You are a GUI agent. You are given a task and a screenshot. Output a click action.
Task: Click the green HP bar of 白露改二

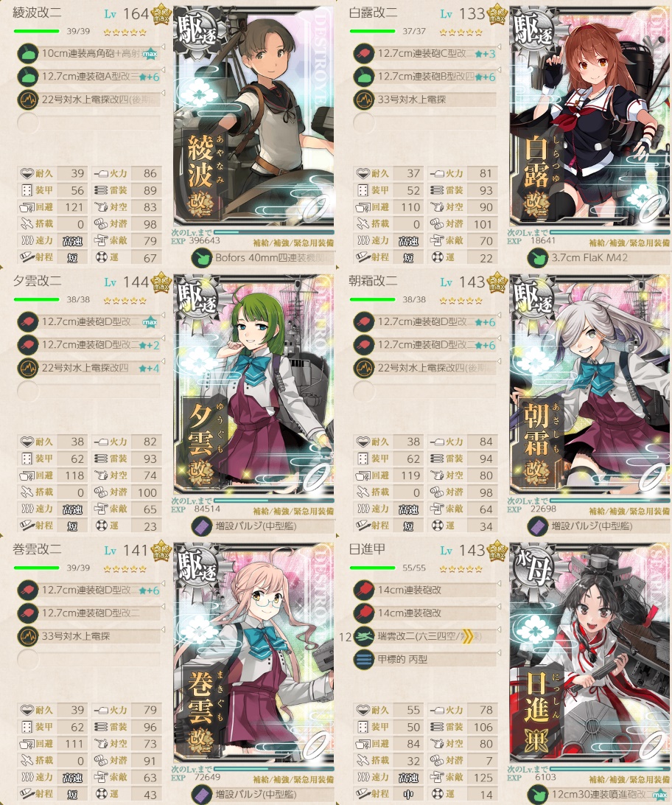372,31
